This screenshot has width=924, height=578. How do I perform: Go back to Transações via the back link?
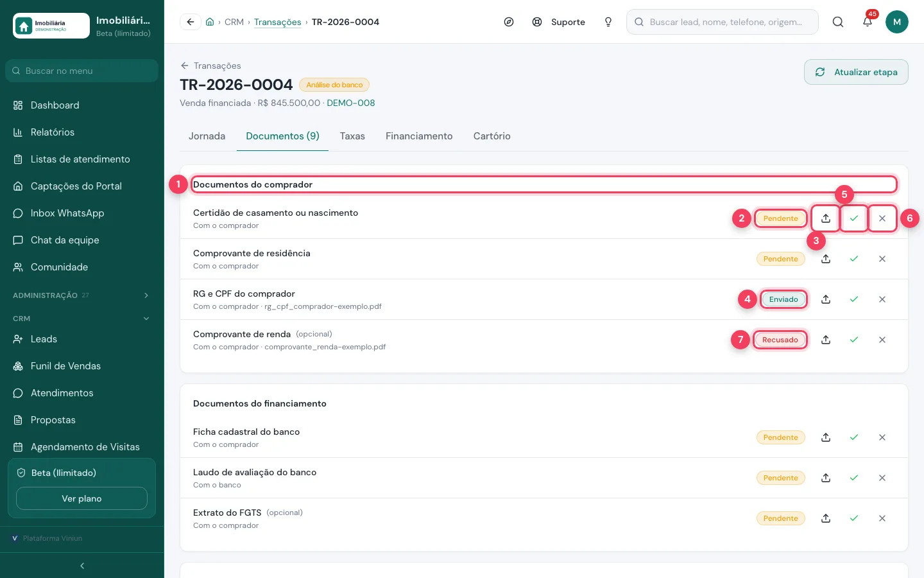(x=210, y=66)
